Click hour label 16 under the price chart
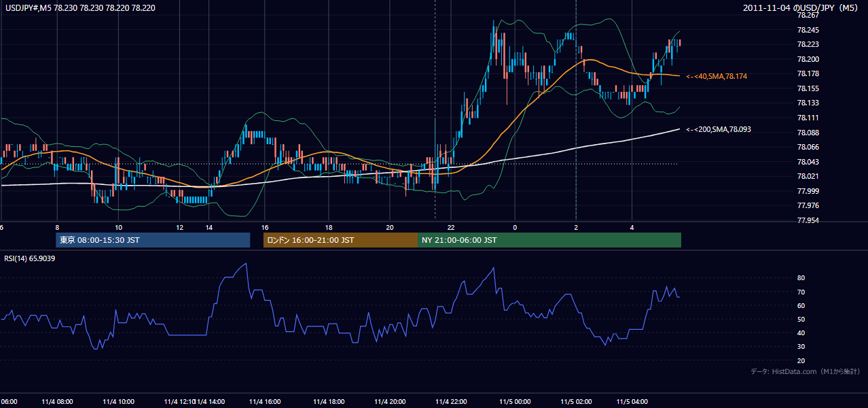The image size is (868, 408). [265, 227]
